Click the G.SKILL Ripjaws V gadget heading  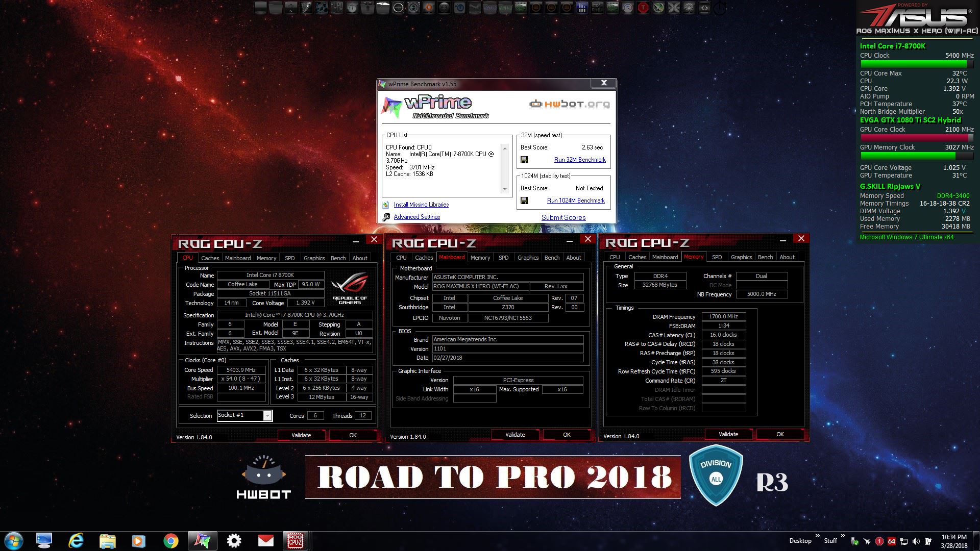point(890,186)
